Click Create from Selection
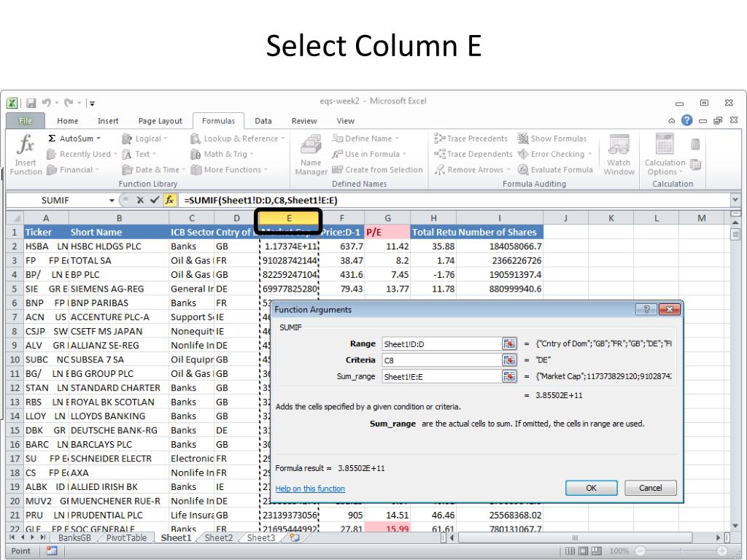Screen dimensions: 747x560 [x=377, y=170]
